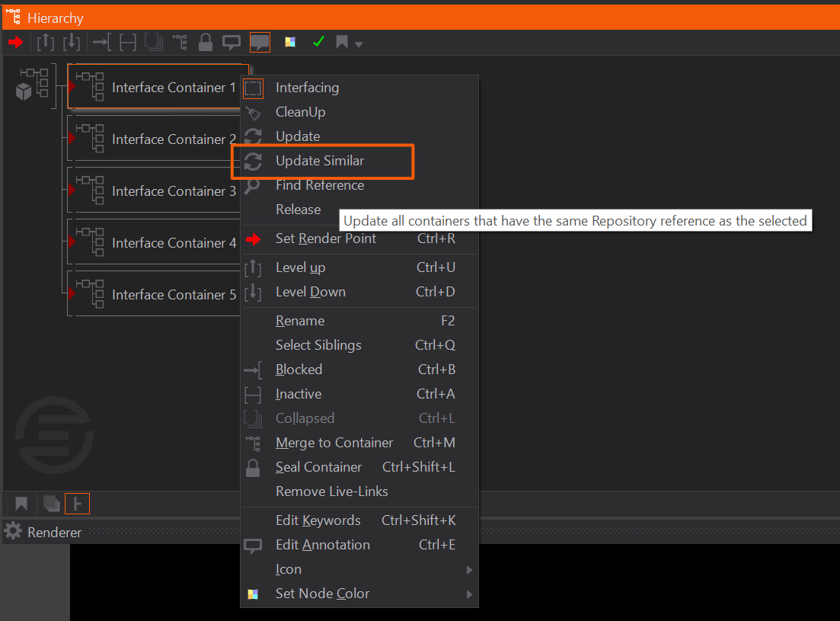The image size is (840, 621).
Task: Choose Update from the context menu
Action: pyautogui.click(x=359, y=136)
